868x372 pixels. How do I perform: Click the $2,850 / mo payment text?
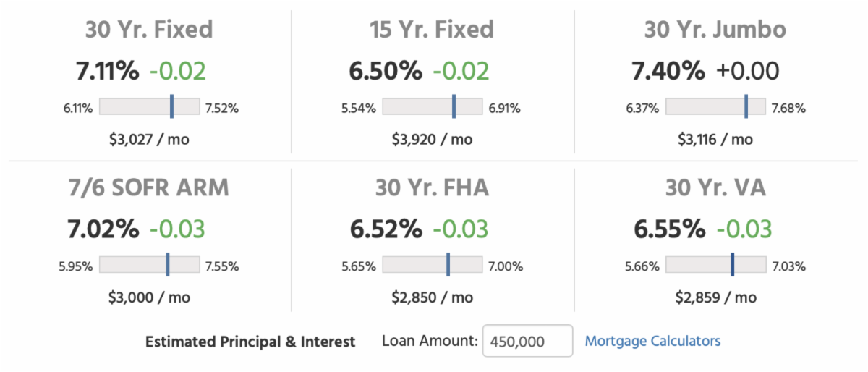tap(432, 297)
